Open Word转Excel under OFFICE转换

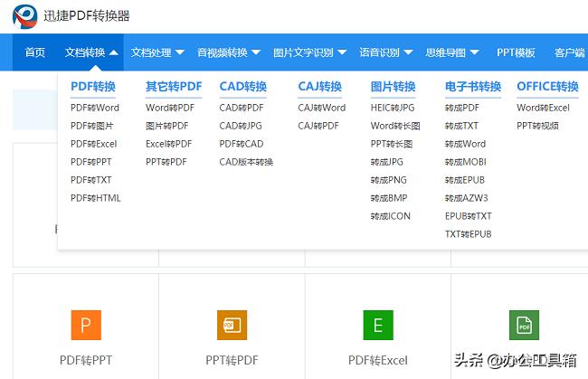click(543, 108)
